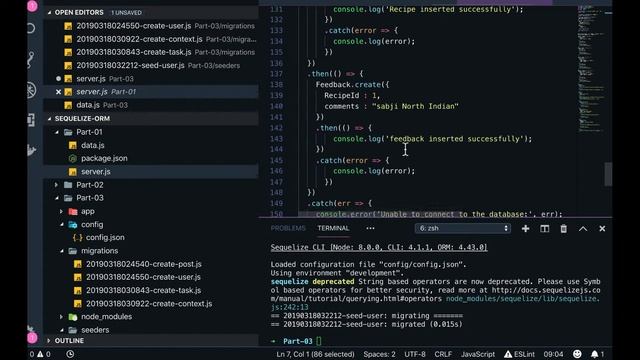This screenshot has width=640, height=360.
Task: Maximize the panel with the up chevron
Action: click(583, 229)
